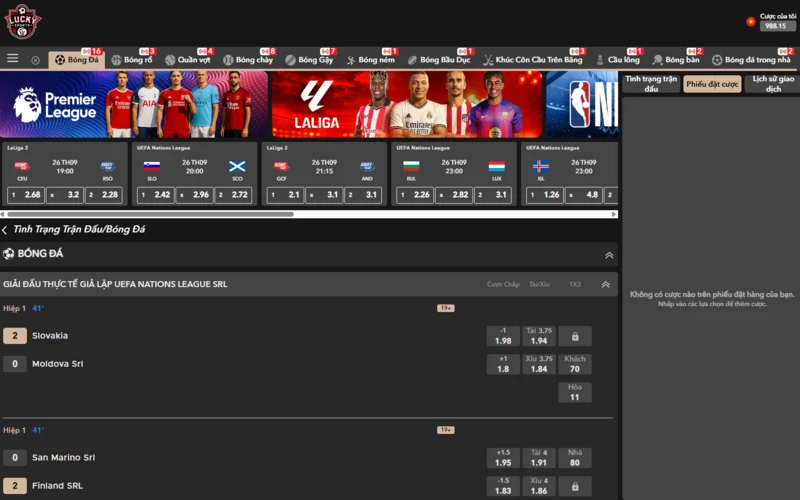
Task: Select Bóng đá trong nhà tab
Action: point(752,60)
